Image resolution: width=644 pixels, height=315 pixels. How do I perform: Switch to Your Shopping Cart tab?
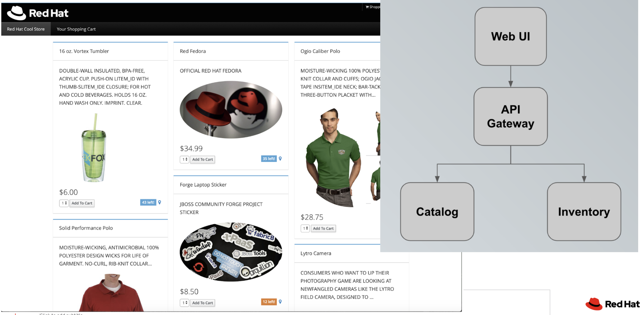pyautogui.click(x=76, y=29)
